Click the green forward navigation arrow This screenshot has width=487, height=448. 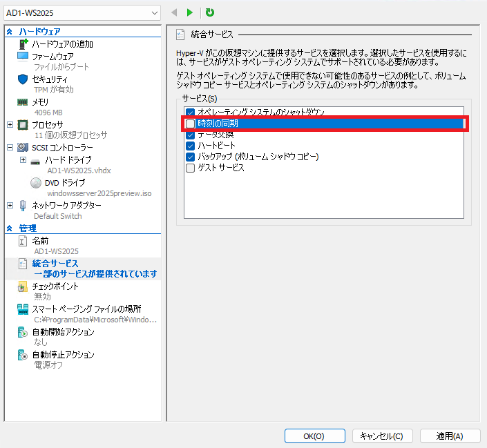pos(189,12)
